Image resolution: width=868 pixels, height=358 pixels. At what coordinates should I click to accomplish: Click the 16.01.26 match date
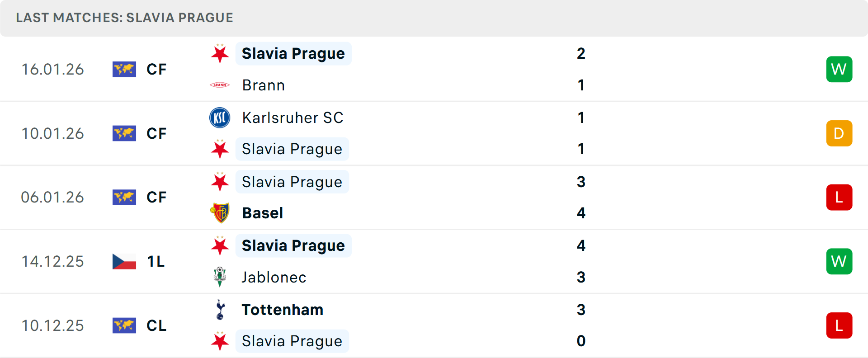pos(53,69)
